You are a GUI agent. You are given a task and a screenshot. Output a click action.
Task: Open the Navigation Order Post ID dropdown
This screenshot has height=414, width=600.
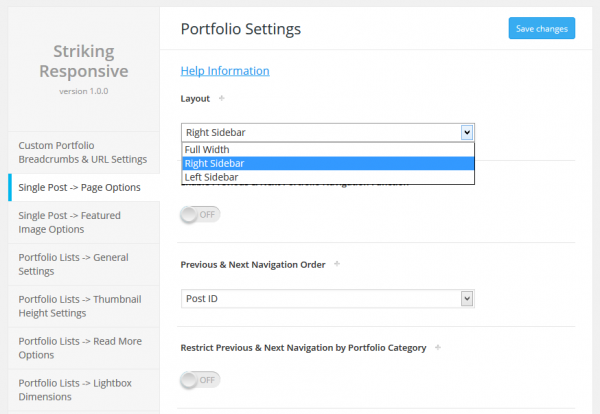(x=327, y=298)
